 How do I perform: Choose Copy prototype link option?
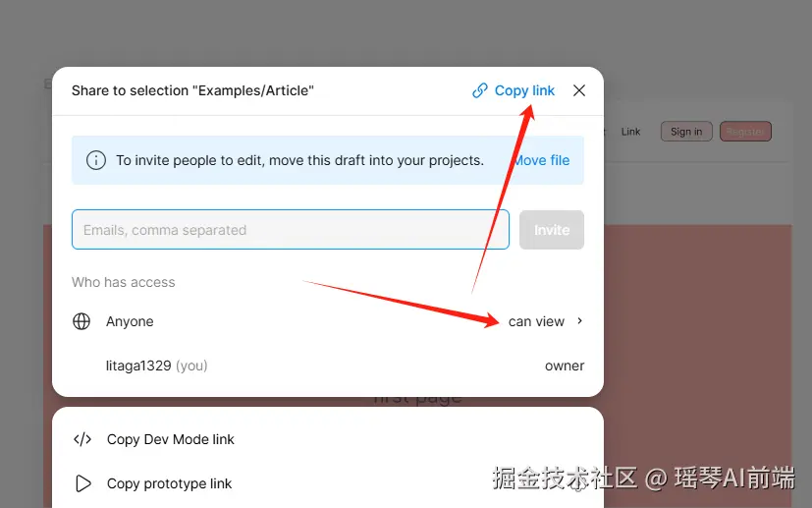[169, 483]
